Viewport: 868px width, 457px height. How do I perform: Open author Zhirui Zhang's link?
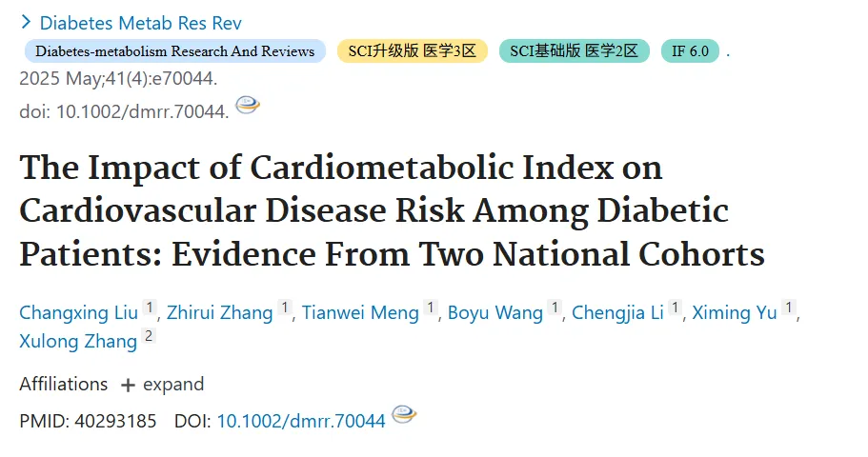pos(220,312)
